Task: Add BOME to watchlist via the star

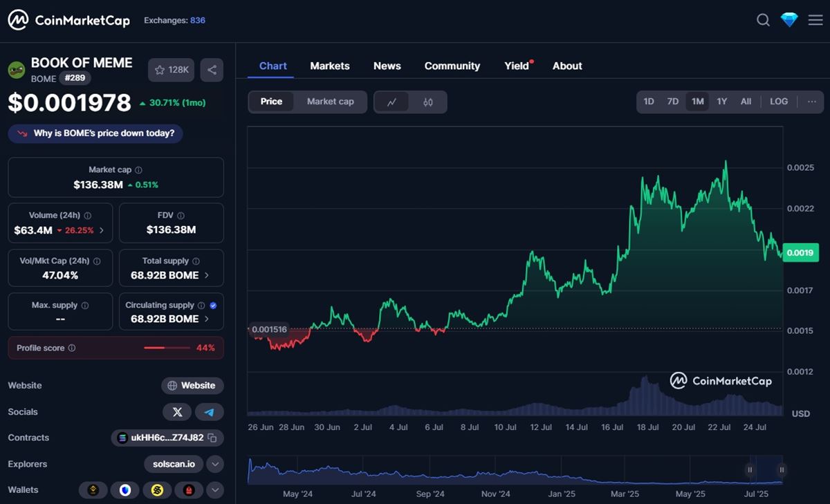Action: (172, 70)
